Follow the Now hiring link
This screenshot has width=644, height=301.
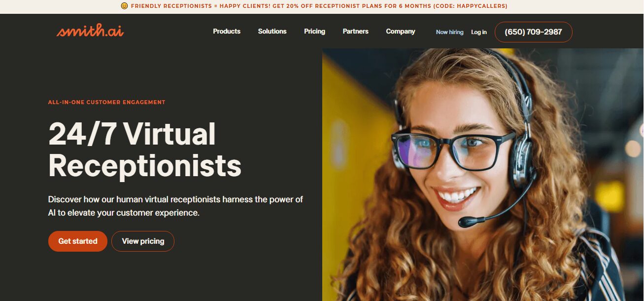tap(449, 32)
